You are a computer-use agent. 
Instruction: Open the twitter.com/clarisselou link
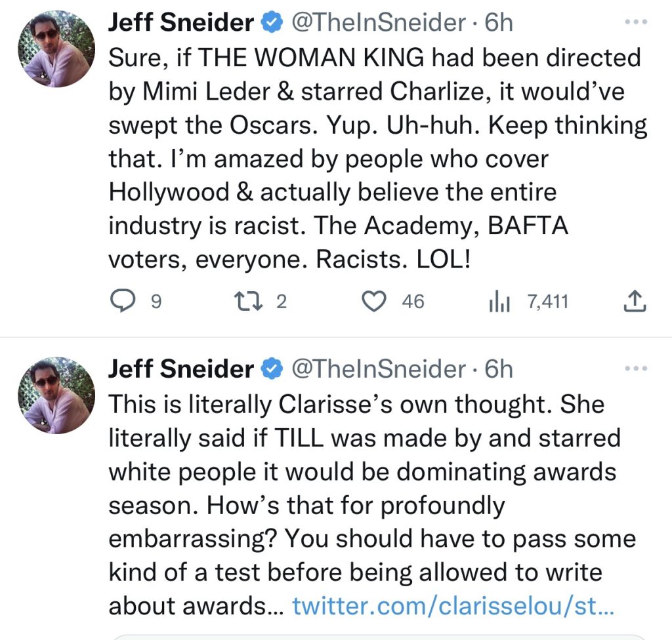click(x=453, y=605)
